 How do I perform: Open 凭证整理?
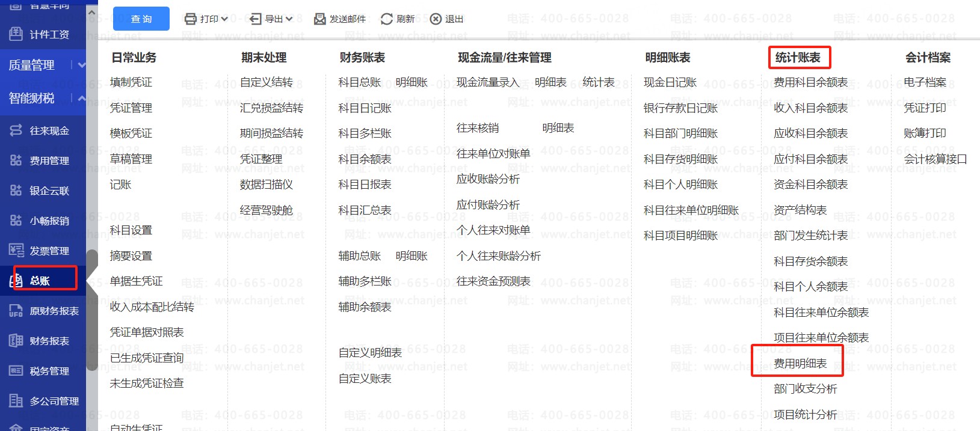point(261,159)
